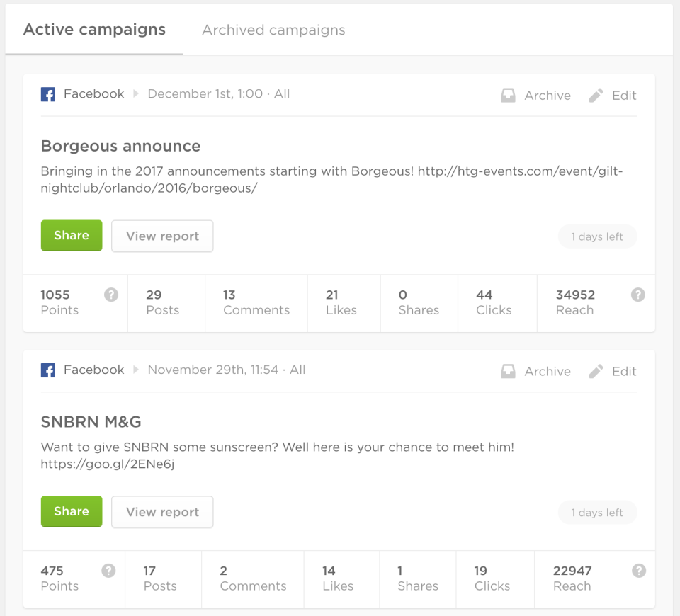Switch to the Archived campaigns tab
Image resolution: width=680 pixels, height=616 pixels.
[273, 30]
